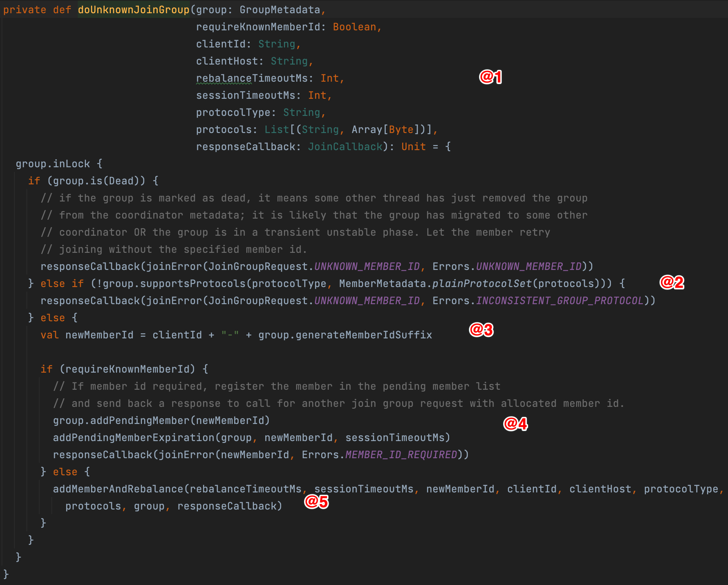The width and height of the screenshot is (728, 585).
Task: Click the Unit return type
Action: [413, 147]
